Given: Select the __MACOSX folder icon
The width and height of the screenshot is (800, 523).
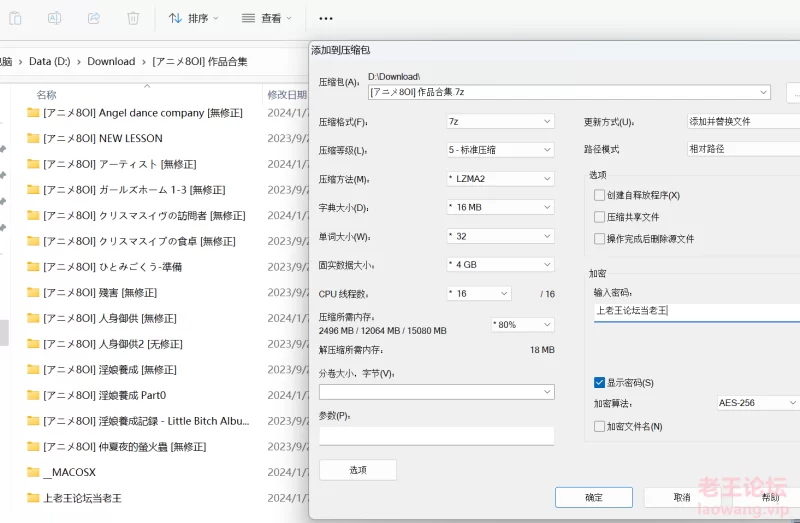Looking at the screenshot, I should (33, 472).
